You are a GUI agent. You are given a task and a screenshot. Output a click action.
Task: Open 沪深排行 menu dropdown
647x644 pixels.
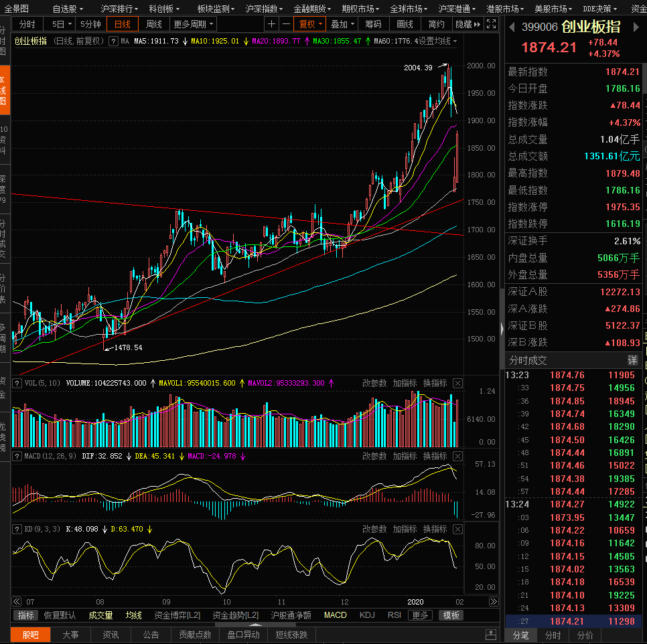click(119, 9)
